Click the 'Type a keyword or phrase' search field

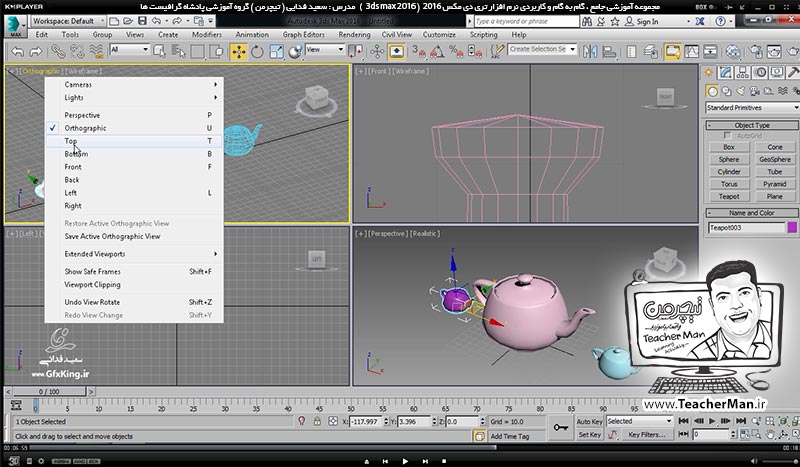coord(527,21)
